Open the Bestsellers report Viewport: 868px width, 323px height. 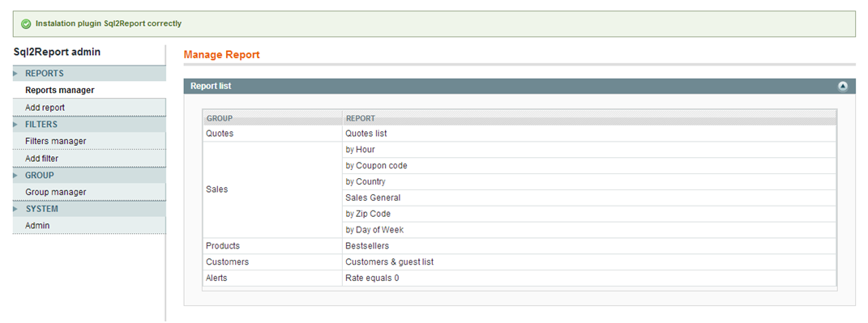coord(368,245)
